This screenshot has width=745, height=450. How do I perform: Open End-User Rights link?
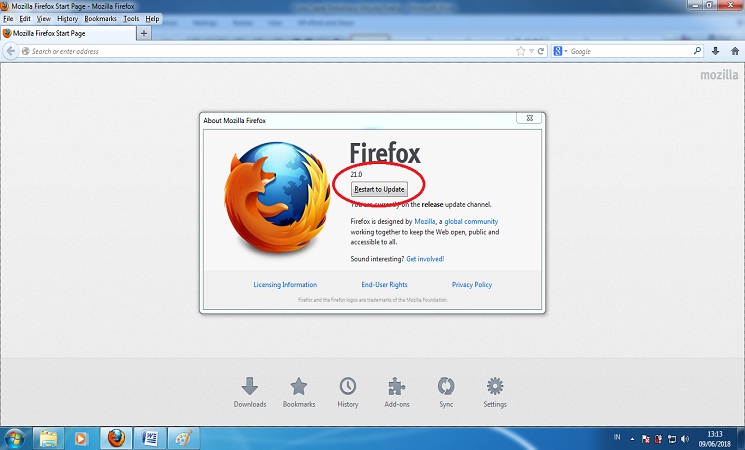pyautogui.click(x=384, y=285)
